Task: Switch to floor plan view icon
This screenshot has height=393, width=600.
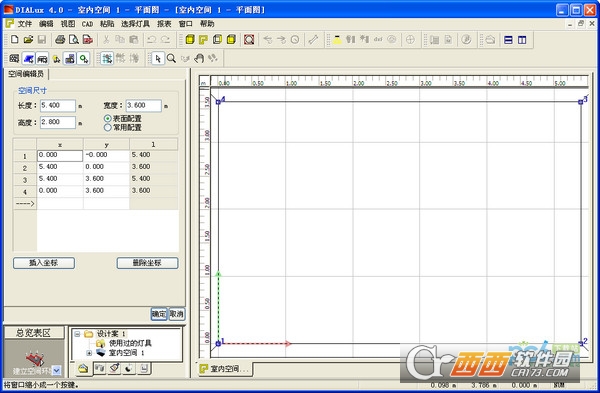Action: pos(203,39)
